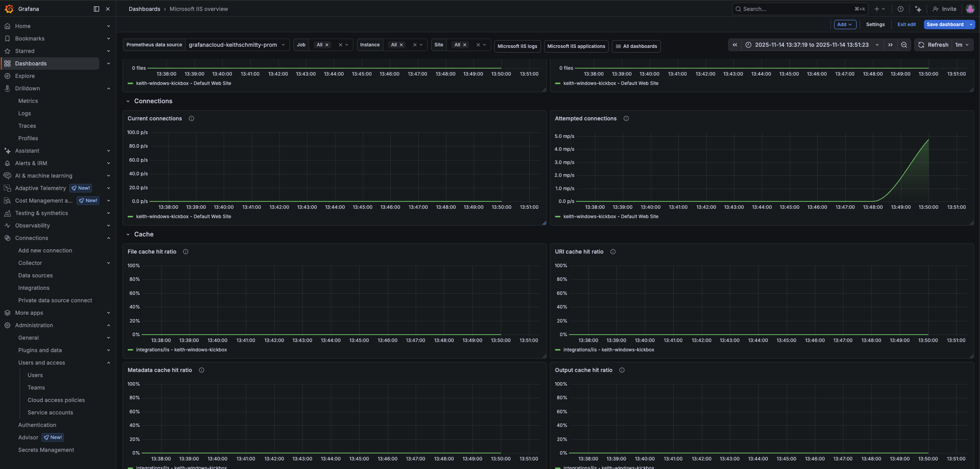
Task: Collapse the Connections row section
Action: (128, 101)
